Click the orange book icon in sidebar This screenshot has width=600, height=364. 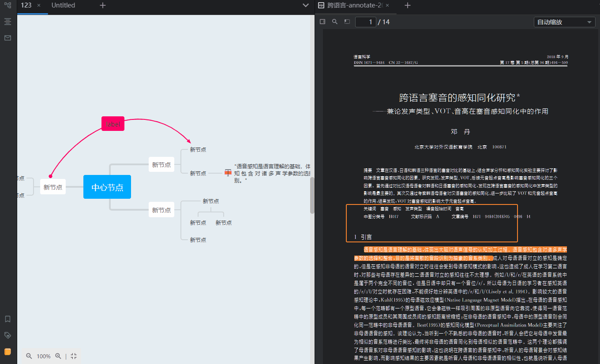7,352
